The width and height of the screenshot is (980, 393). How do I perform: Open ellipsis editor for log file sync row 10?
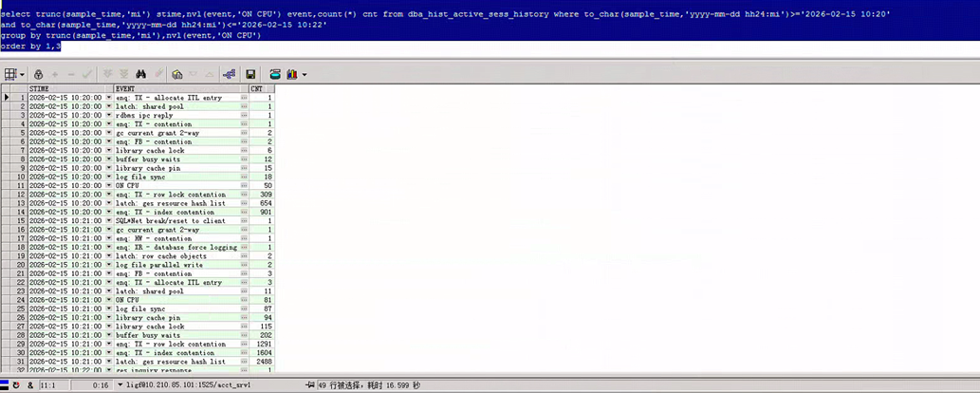coord(245,178)
